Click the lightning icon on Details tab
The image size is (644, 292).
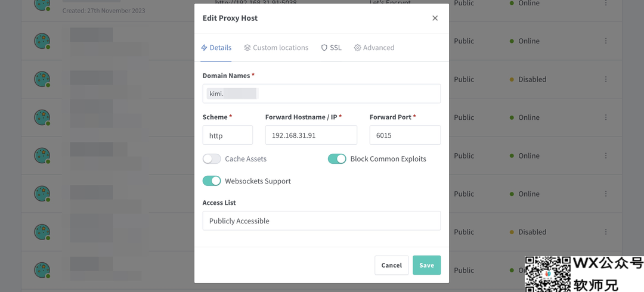click(204, 48)
